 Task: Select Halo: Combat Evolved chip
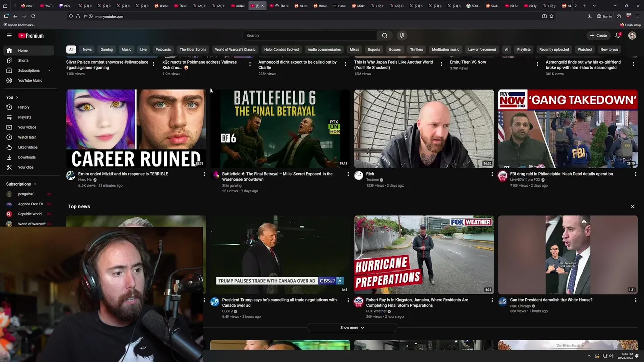281,49
